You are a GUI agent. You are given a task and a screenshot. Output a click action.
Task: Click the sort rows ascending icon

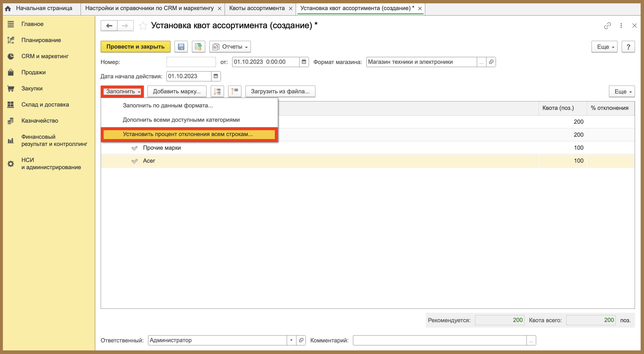(x=235, y=91)
